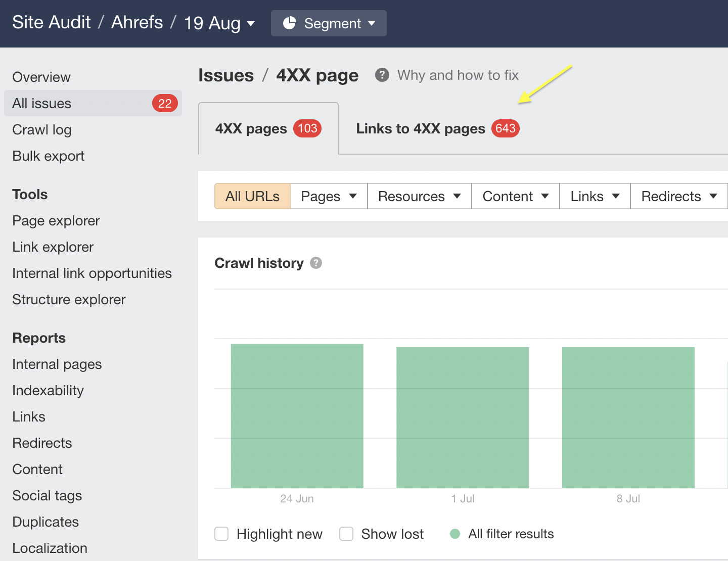The width and height of the screenshot is (728, 561).
Task: Click the red 643 links badge
Action: click(x=505, y=128)
